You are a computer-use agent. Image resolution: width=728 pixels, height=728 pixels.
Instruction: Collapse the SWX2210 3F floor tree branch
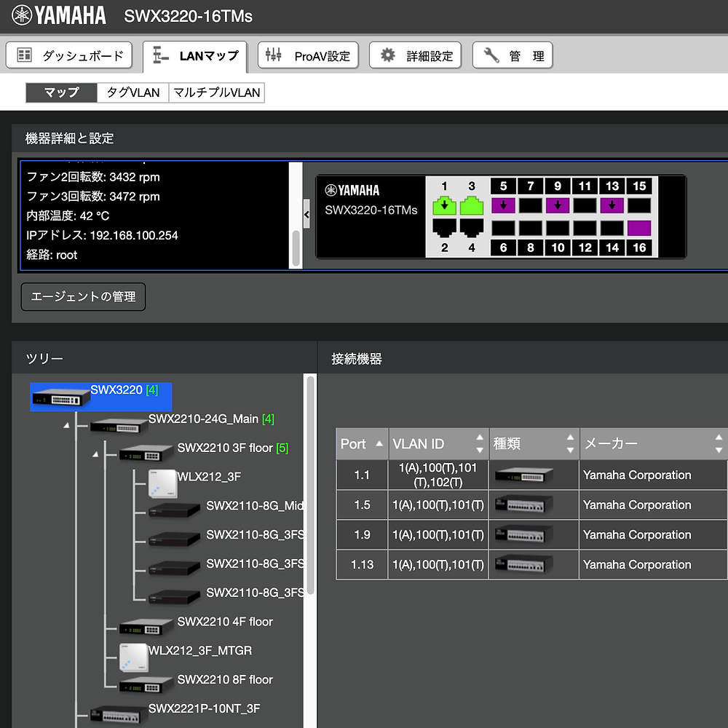[95, 454]
